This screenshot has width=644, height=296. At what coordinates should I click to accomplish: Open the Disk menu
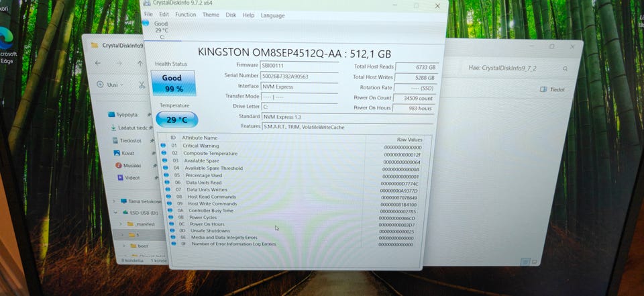click(x=231, y=15)
